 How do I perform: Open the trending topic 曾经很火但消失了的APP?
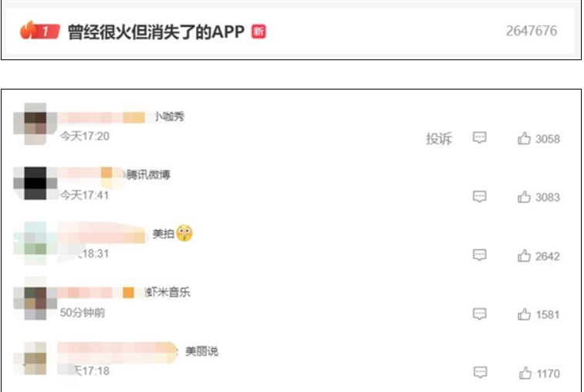[156, 32]
